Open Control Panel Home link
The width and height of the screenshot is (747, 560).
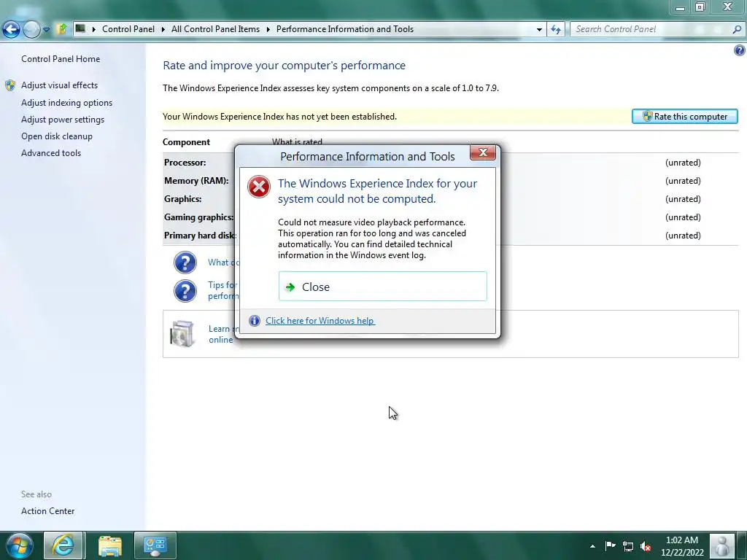click(61, 59)
